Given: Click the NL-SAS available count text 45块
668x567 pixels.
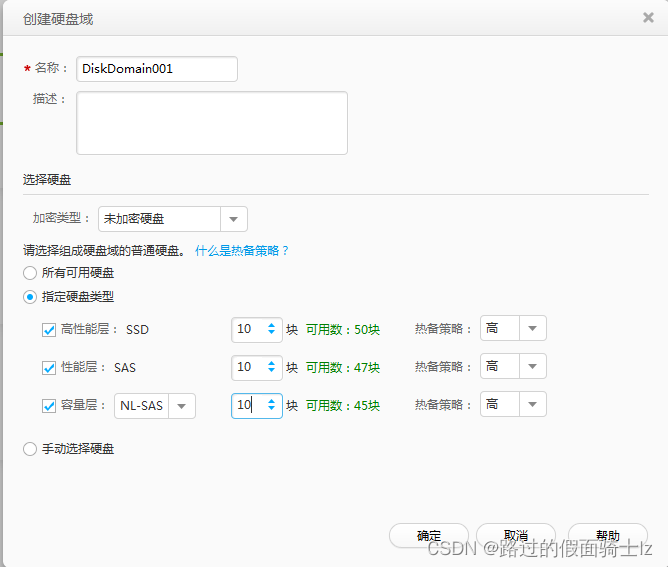Looking at the screenshot, I should coord(367,406).
